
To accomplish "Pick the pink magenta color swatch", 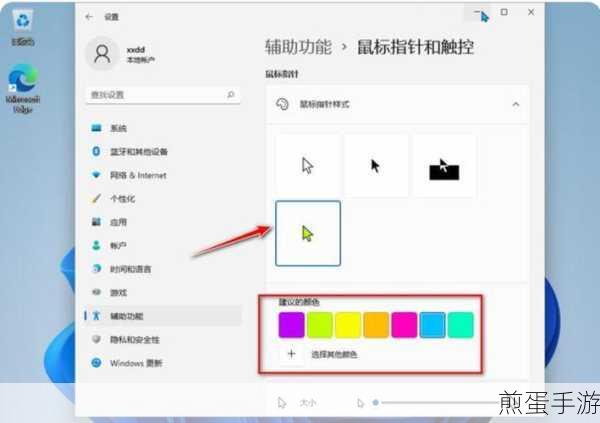I will click(404, 325).
